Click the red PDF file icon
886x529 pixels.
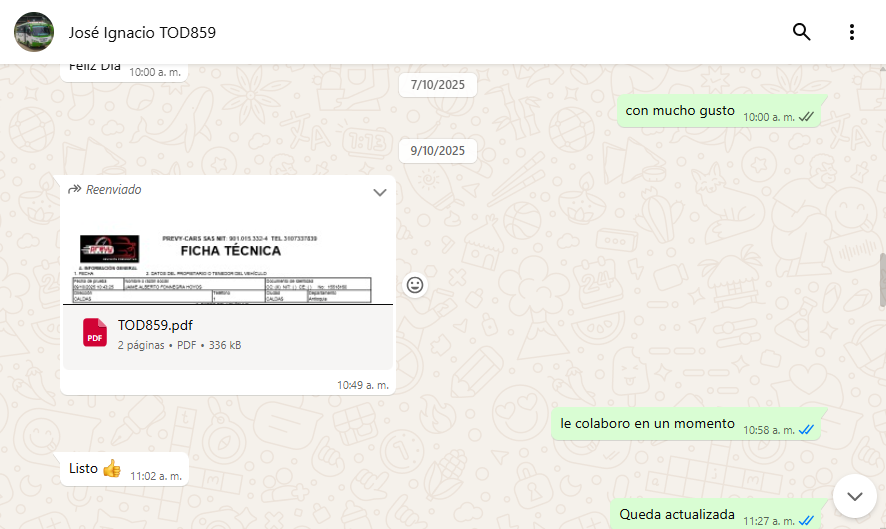pyautogui.click(x=94, y=332)
